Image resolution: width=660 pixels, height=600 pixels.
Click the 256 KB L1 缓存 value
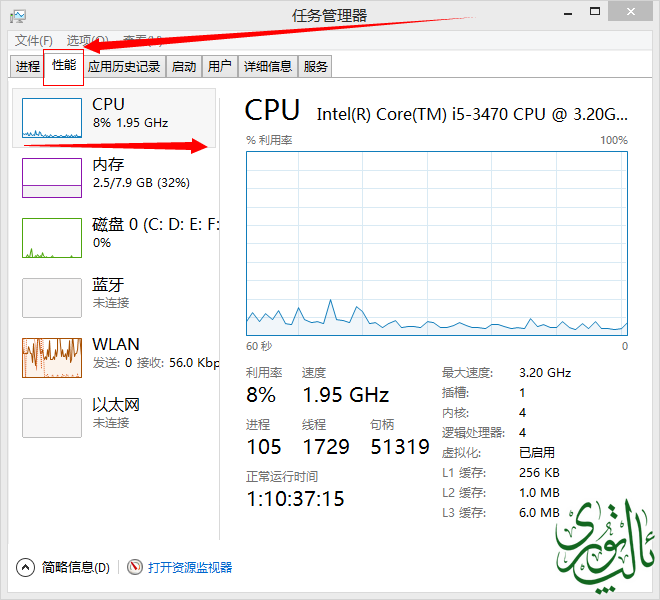pos(539,473)
